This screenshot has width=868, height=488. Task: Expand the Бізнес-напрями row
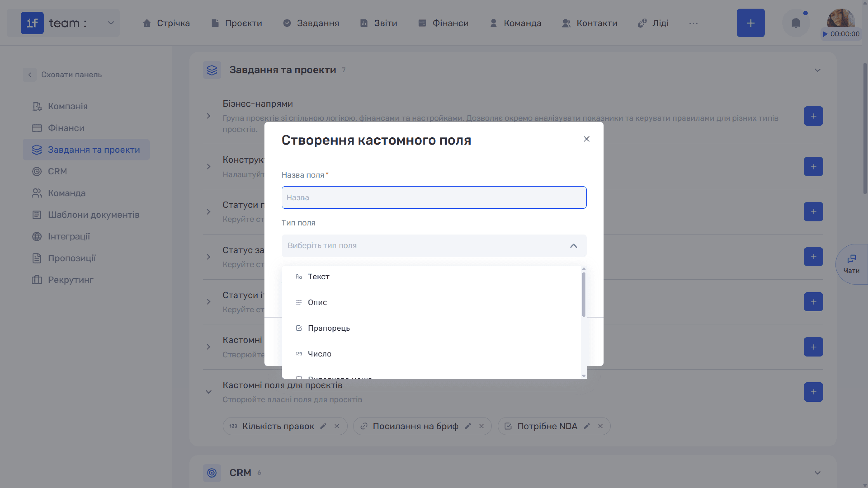point(209,116)
